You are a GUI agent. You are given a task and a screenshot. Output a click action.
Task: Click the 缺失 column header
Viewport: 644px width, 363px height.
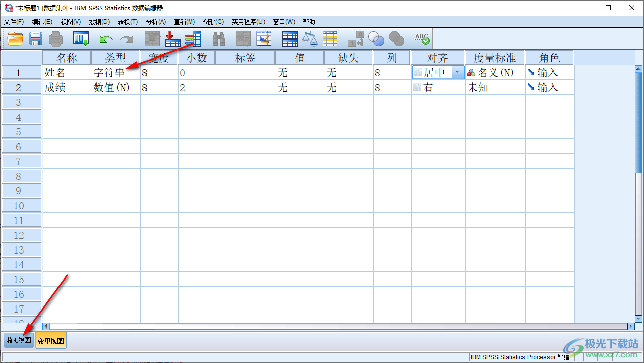[348, 58]
